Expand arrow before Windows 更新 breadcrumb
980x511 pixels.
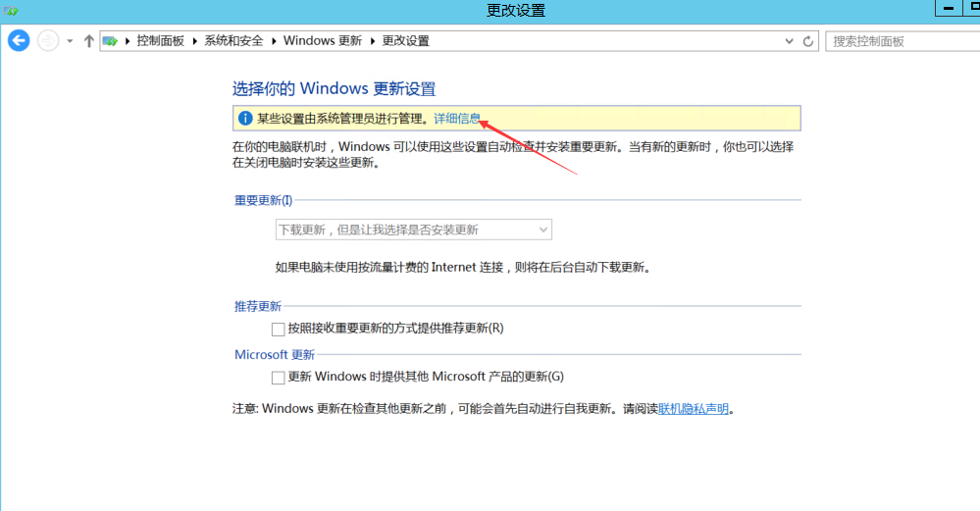pos(274,41)
